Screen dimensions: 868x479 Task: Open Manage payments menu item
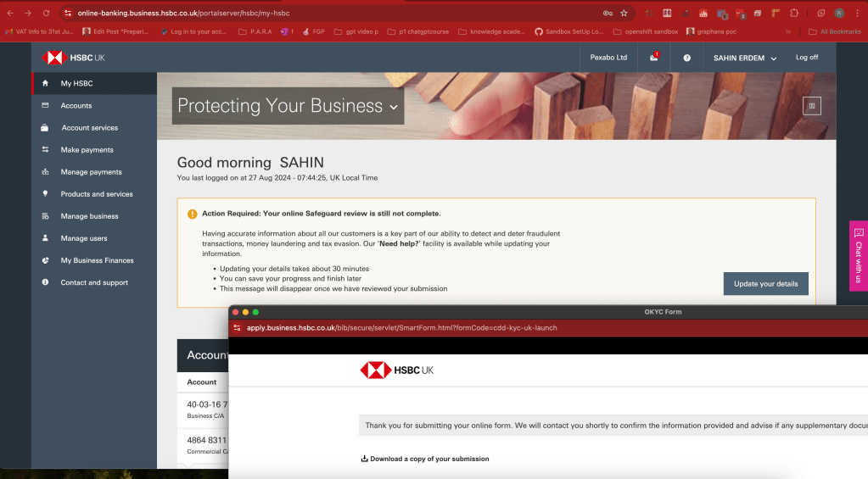tap(94, 172)
